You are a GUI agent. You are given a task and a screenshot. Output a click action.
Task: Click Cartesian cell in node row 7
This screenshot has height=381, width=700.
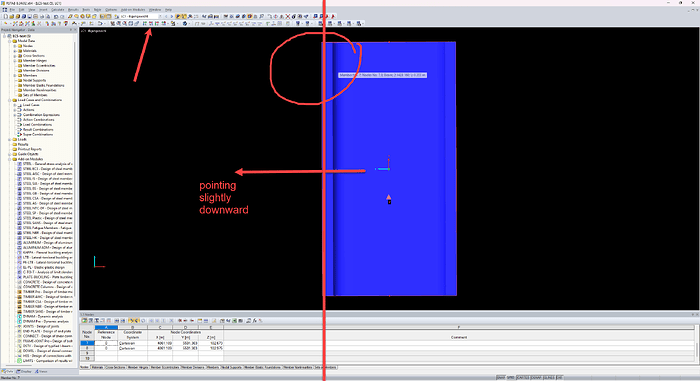pyautogui.click(x=133, y=343)
